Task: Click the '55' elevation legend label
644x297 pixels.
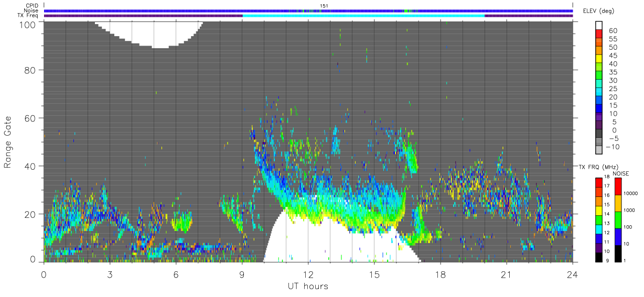Action: pos(613,39)
